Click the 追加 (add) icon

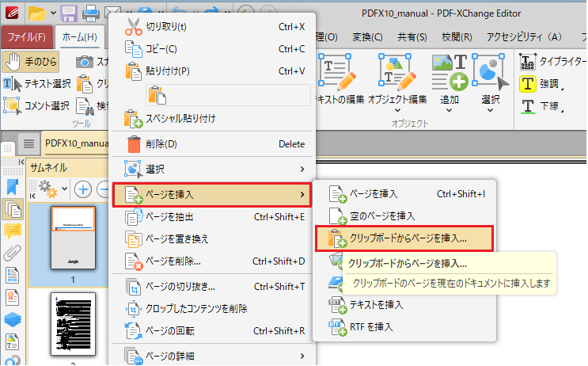tap(450, 73)
